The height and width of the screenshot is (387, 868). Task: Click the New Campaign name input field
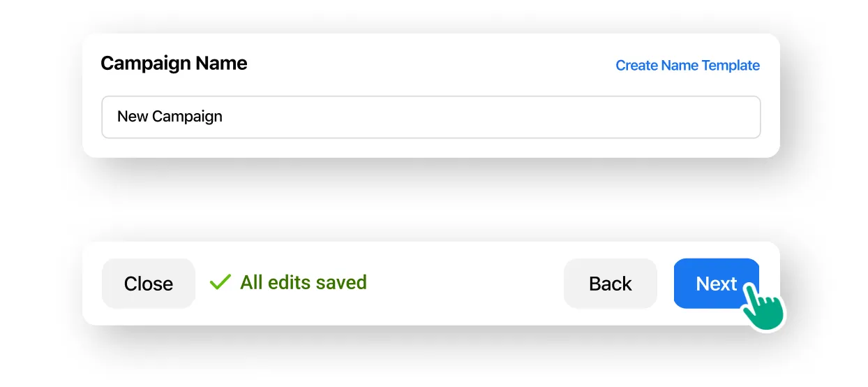coord(431,117)
